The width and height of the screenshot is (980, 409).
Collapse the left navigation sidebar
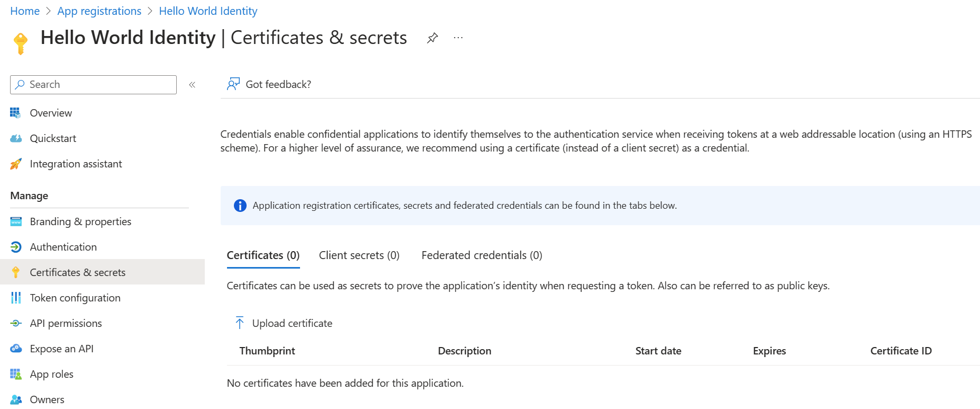192,84
